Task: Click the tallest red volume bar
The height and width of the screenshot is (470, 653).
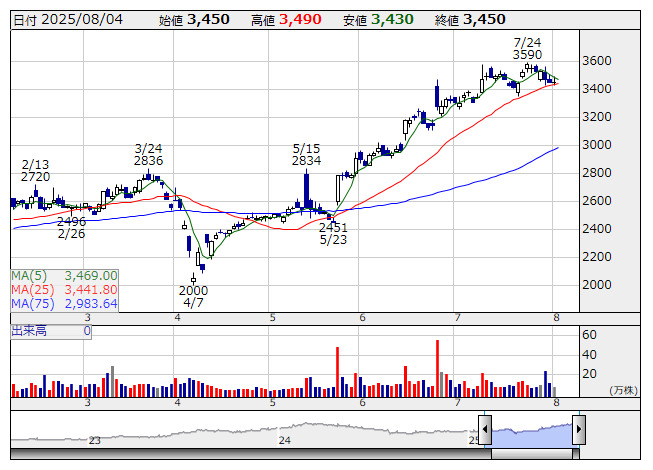Action: point(437,369)
